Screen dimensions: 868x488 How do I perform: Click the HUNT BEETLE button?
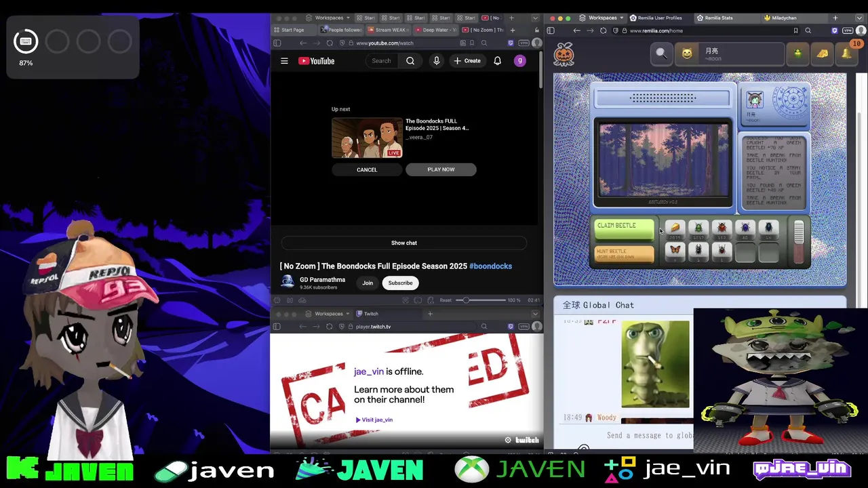coord(624,254)
